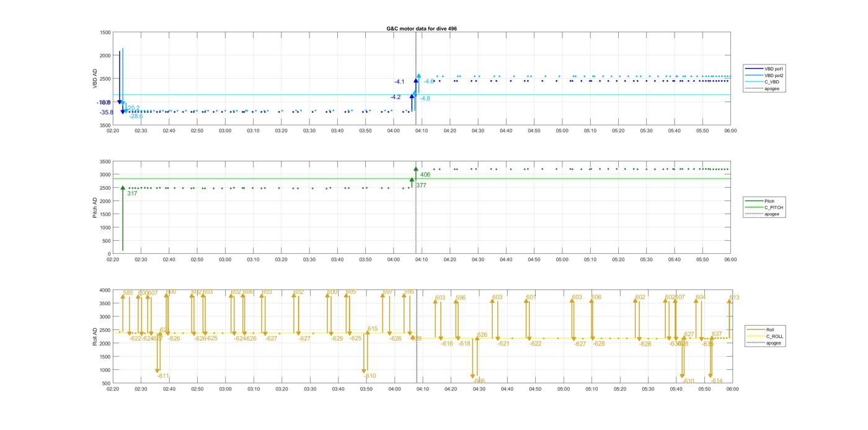Click the -35.8 annotation in VBD plot
Screen dimensions: 868x430
(107, 112)
